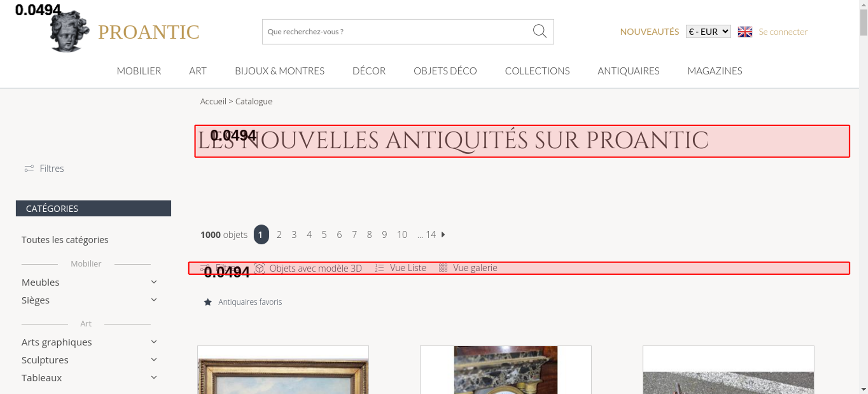Switch language via UK flag icon

point(745,32)
